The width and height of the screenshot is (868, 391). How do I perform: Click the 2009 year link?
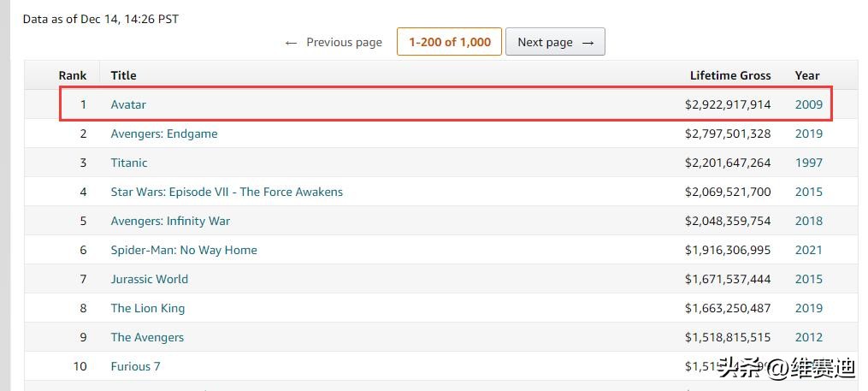pyautogui.click(x=808, y=104)
